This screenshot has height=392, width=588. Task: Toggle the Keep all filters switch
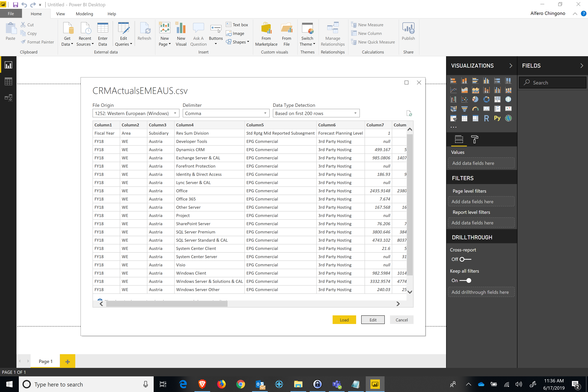(x=465, y=280)
